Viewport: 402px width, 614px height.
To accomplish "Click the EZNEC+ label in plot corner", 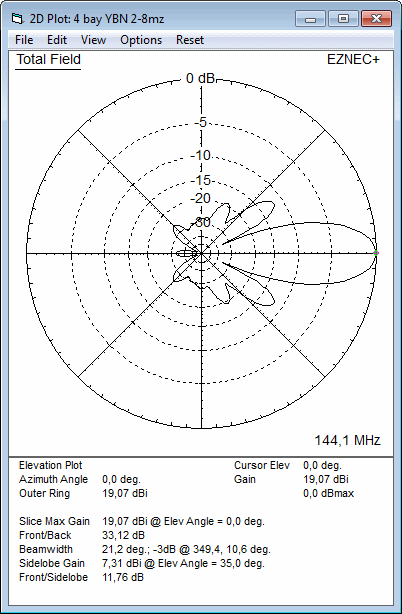I will [x=353, y=60].
